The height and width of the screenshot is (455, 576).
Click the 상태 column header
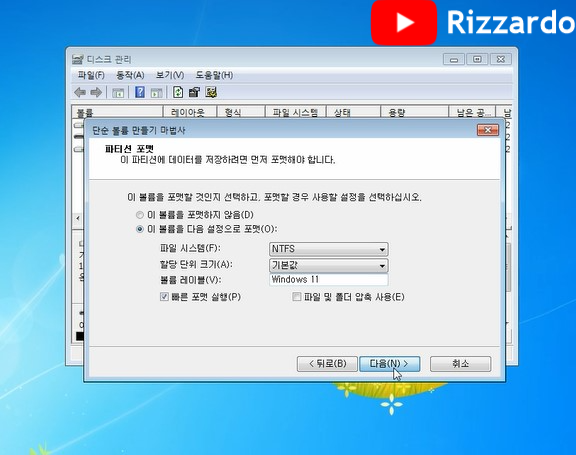(353, 112)
